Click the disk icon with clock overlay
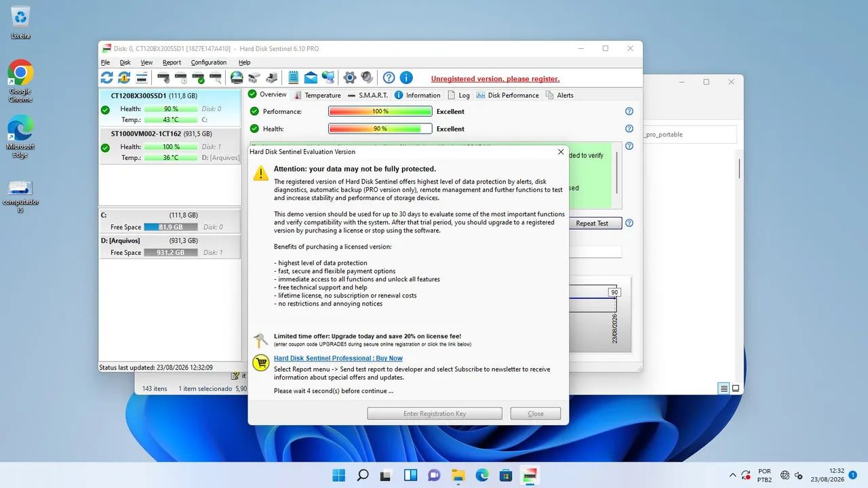868x488 pixels. [x=180, y=78]
